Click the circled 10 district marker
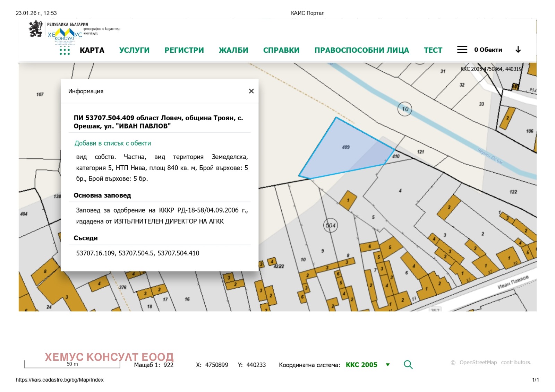Screen dimensions: 555x392 click(404, 109)
